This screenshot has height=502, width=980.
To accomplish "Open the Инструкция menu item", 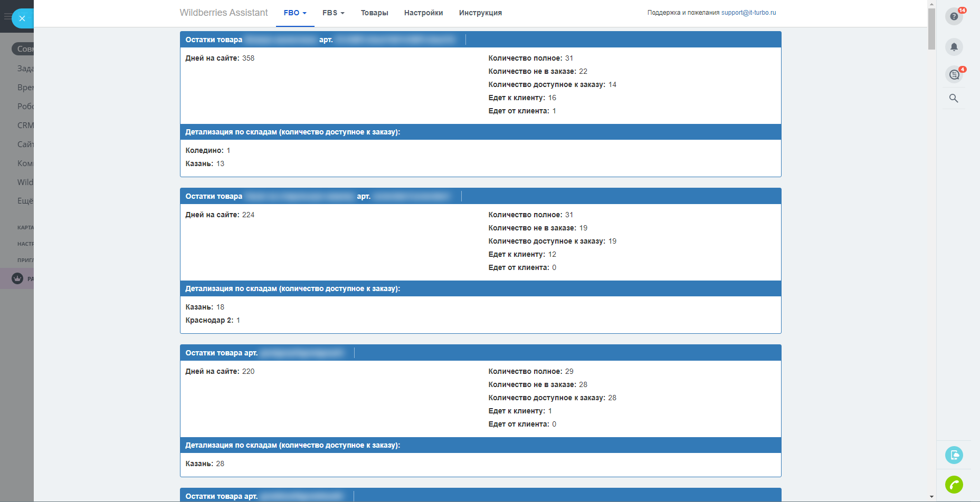I will 480,13.
